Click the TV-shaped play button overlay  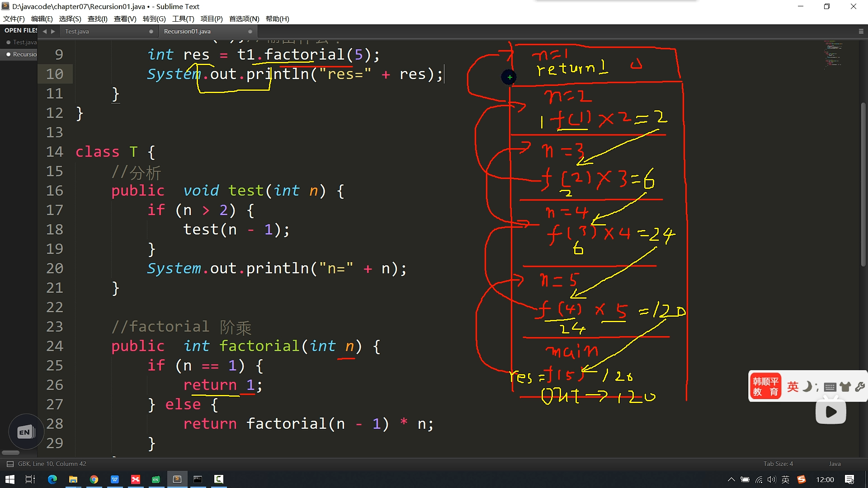pos(830,412)
